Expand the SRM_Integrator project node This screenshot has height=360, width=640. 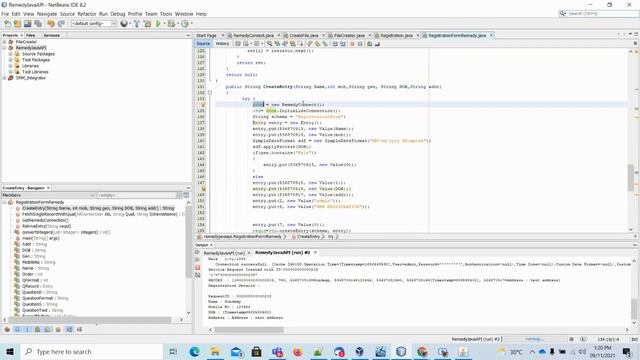click(x=4, y=78)
